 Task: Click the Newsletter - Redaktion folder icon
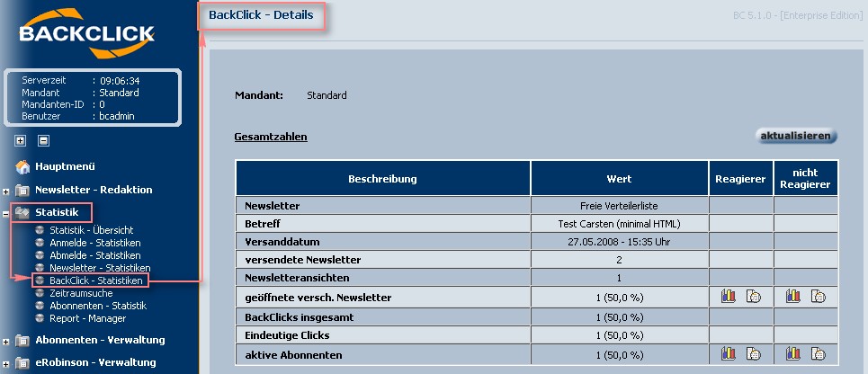tap(22, 191)
